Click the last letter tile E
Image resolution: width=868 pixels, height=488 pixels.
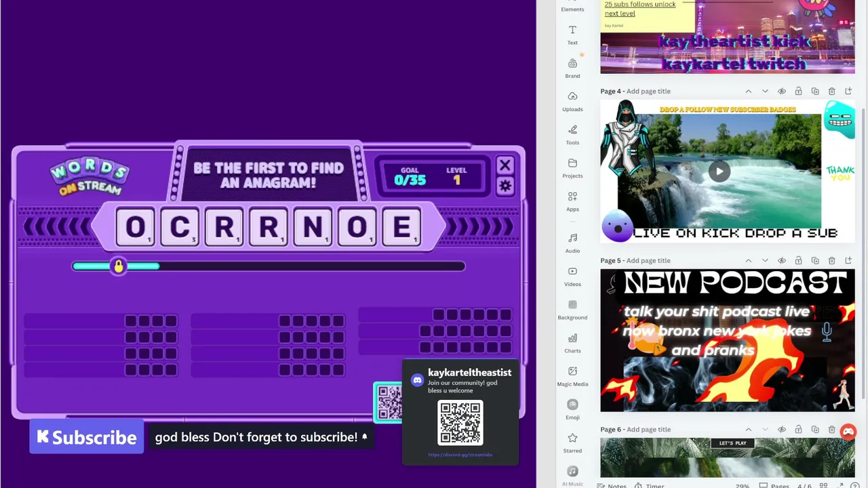pyautogui.click(x=401, y=228)
